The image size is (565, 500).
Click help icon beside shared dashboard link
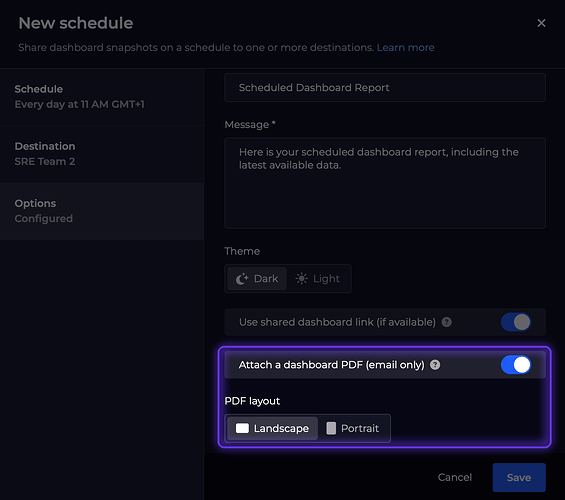pyautogui.click(x=446, y=322)
